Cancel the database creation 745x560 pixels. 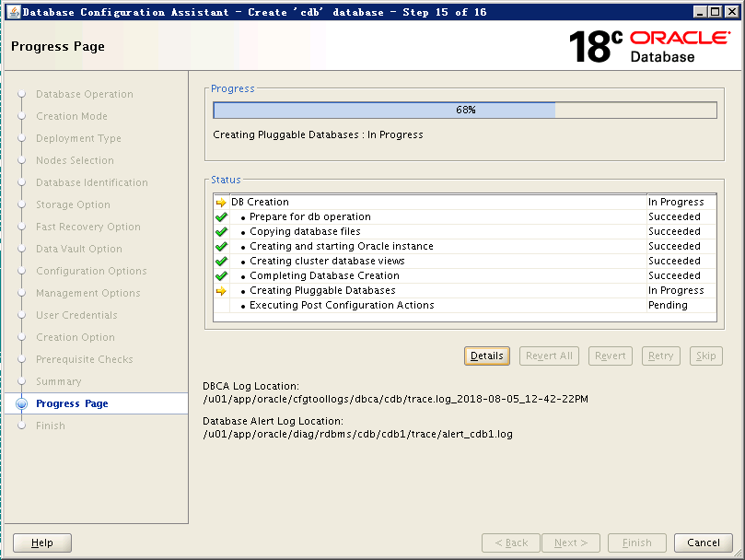pyautogui.click(x=704, y=542)
